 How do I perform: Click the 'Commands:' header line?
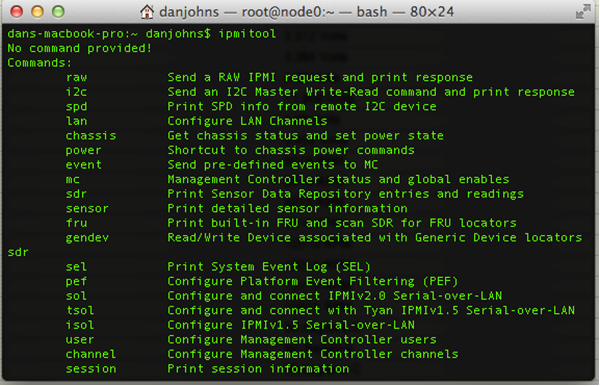tap(39, 63)
